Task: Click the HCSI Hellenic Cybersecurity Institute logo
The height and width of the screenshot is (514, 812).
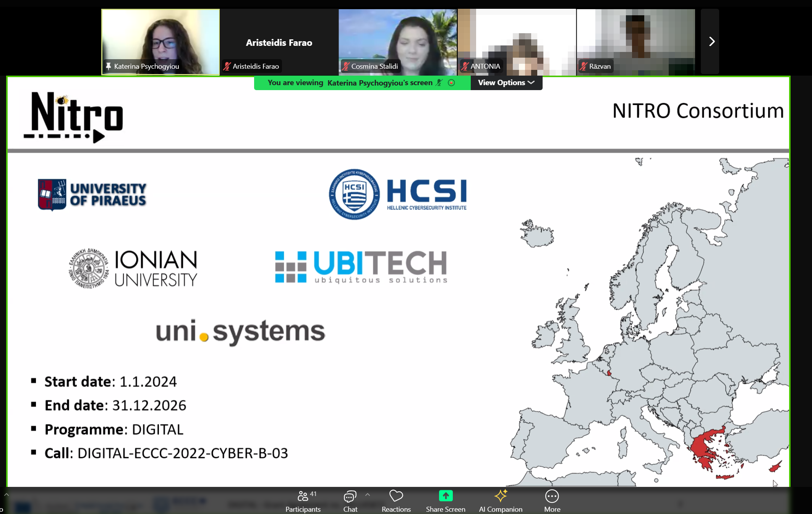Action: click(398, 194)
